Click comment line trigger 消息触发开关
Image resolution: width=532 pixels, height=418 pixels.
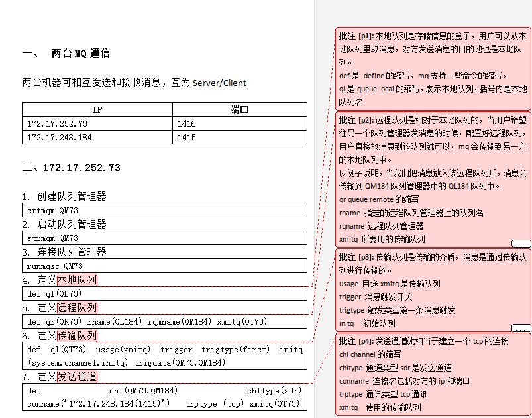coord(376,297)
